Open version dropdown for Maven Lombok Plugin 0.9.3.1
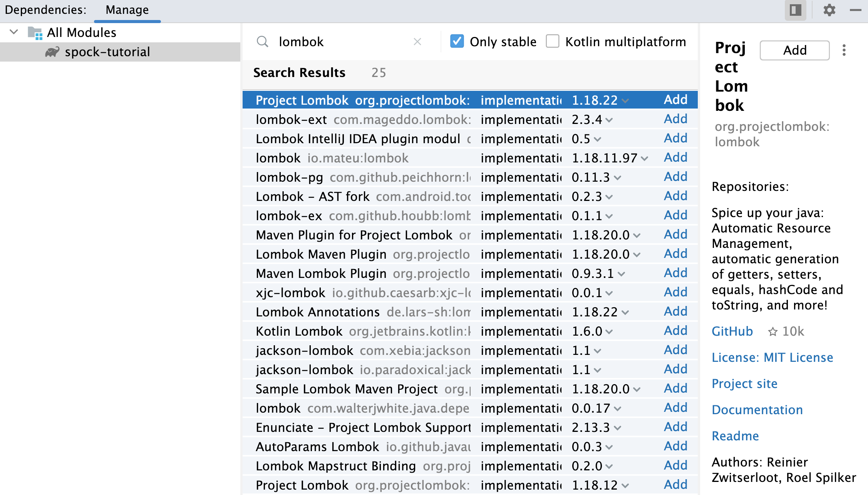The width and height of the screenshot is (868, 495). (621, 274)
